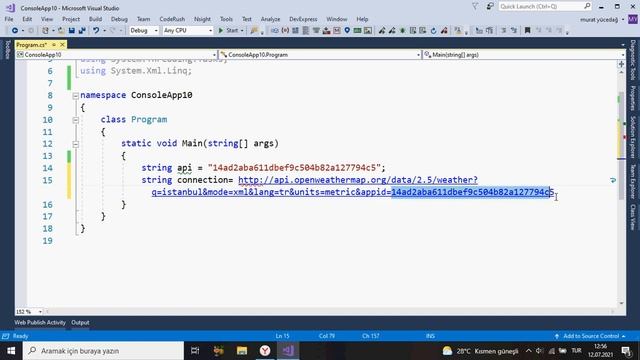The width and height of the screenshot is (640, 360).
Task: Click the green rectangle toolbar icon
Action: (358, 31)
